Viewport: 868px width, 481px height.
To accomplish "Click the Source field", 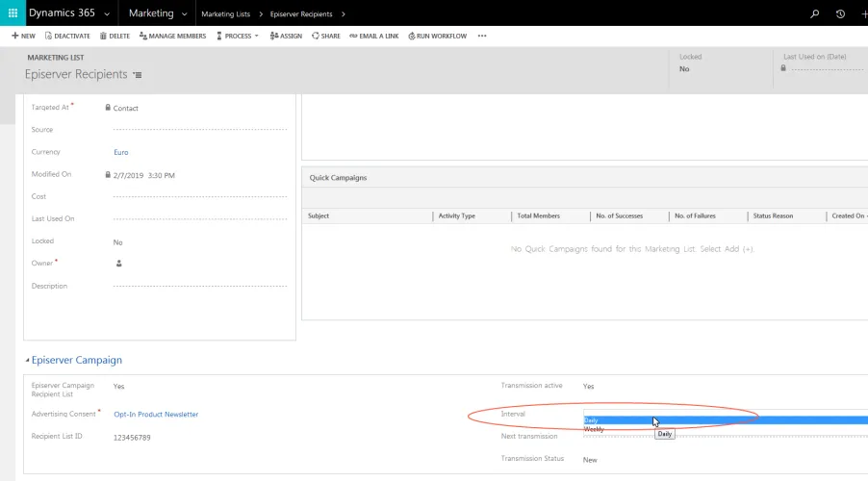I will (200, 130).
